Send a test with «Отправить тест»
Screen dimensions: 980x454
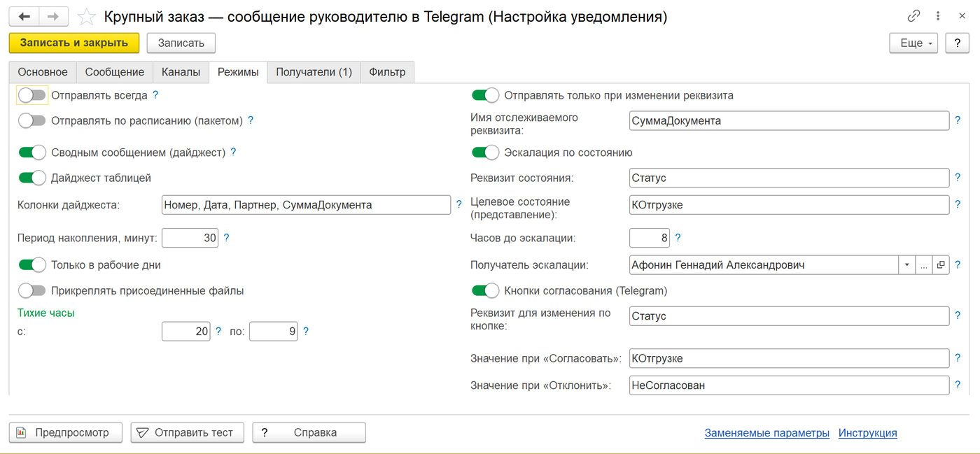[187, 432]
